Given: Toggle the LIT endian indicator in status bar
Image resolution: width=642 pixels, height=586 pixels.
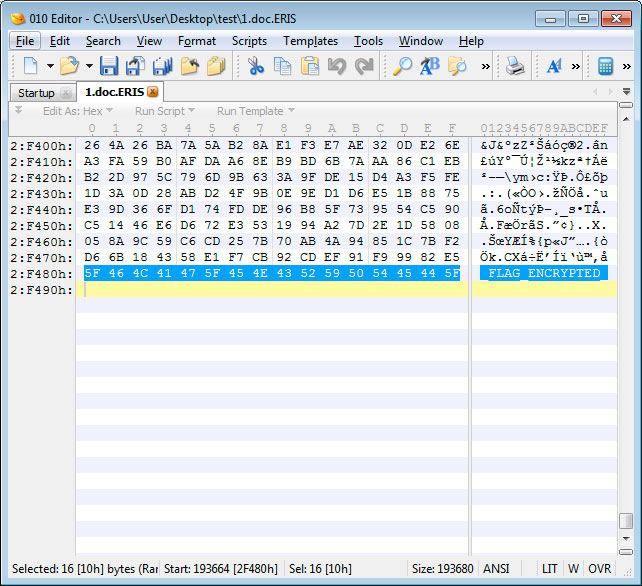Looking at the screenshot, I should (549, 568).
